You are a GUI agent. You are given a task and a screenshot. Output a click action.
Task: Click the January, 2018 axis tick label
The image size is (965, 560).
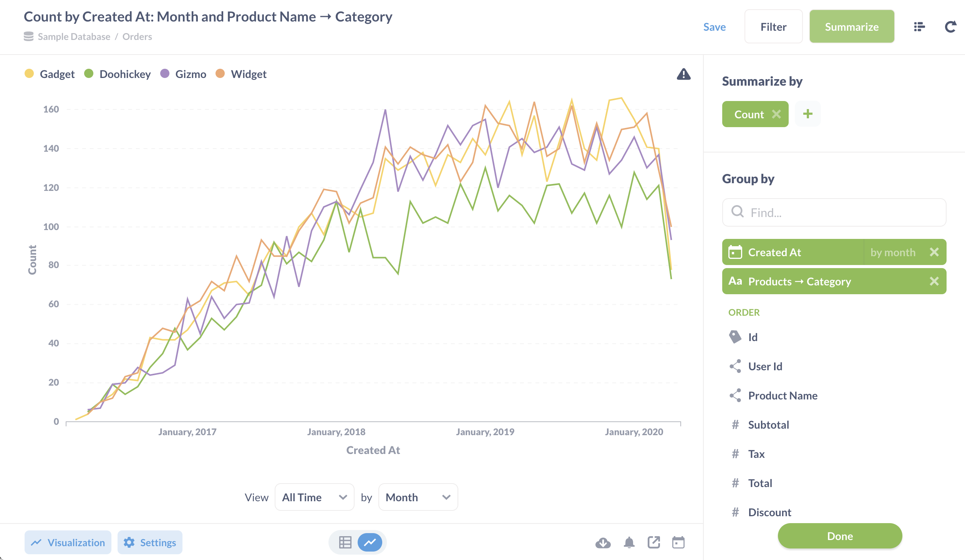(x=336, y=432)
